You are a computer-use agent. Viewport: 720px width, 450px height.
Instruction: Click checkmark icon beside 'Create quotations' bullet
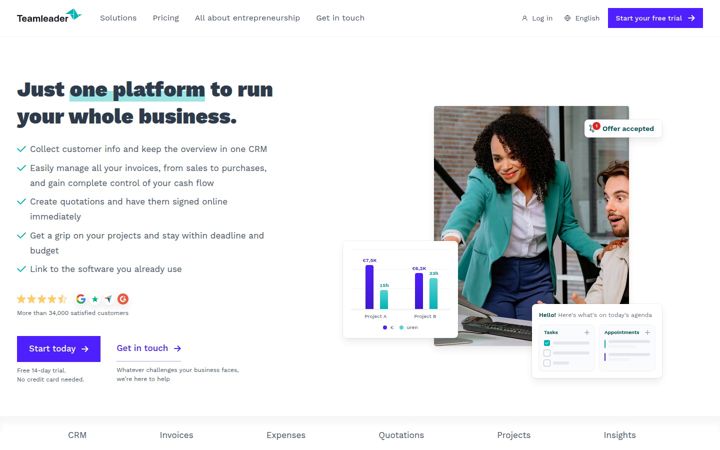click(x=21, y=202)
